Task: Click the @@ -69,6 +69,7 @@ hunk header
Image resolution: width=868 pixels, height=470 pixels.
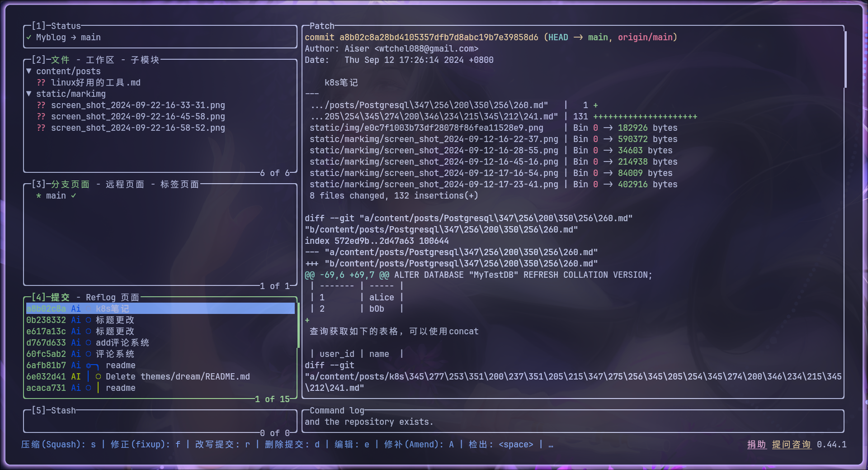Action: coord(347,275)
